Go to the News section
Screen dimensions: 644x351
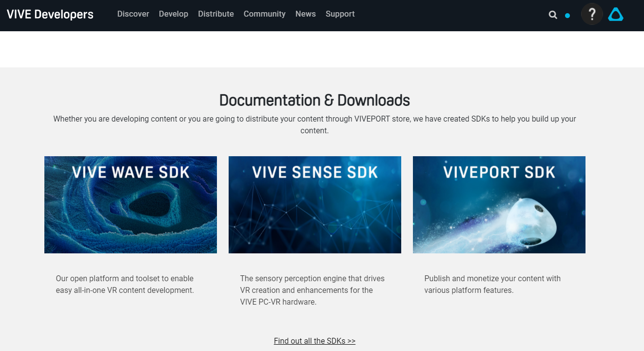306,14
